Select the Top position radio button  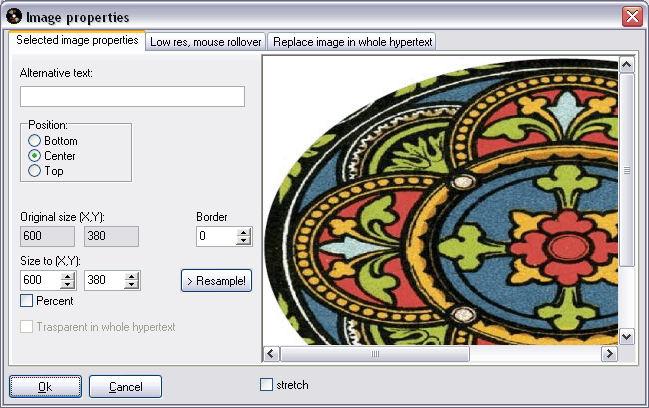(x=34, y=171)
